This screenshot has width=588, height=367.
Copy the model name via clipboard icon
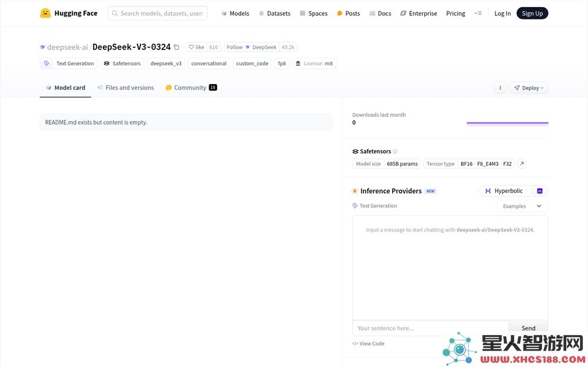click(176, 47)
